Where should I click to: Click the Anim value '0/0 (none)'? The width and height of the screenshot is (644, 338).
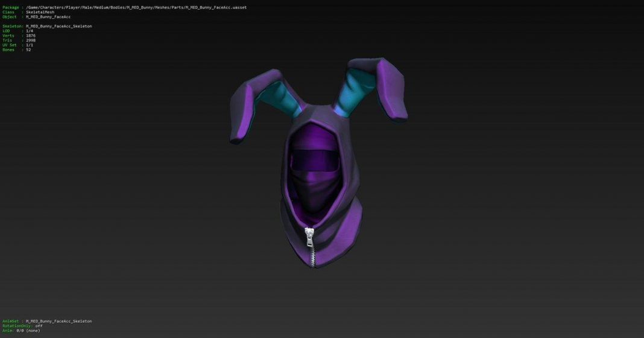[28, 331]
